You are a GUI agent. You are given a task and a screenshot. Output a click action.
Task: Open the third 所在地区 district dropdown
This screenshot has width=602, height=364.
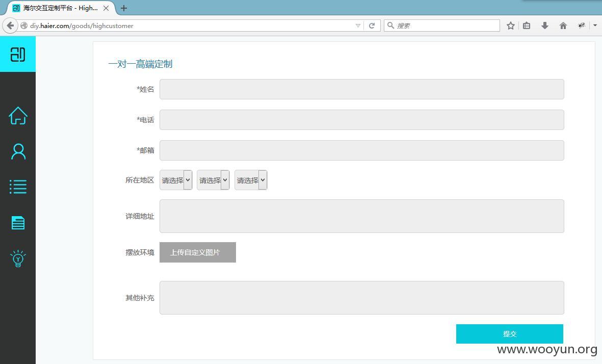tap(251, 180)
